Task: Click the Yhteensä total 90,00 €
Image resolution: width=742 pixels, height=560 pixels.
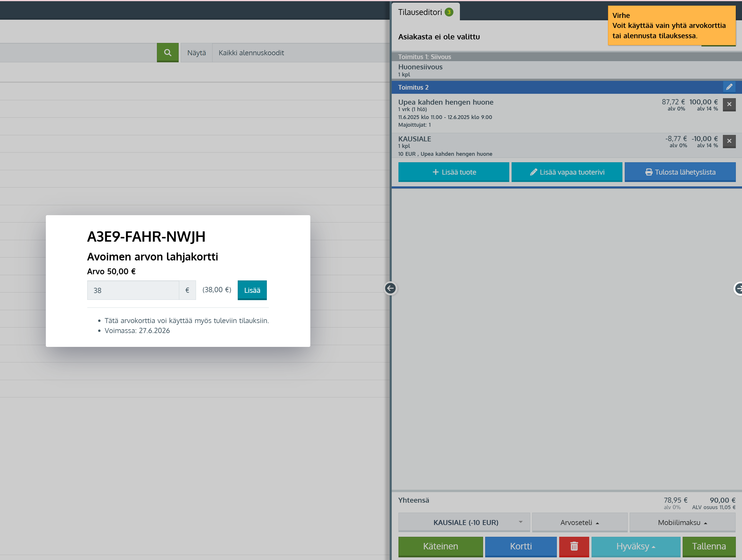Action: (722, 500)
